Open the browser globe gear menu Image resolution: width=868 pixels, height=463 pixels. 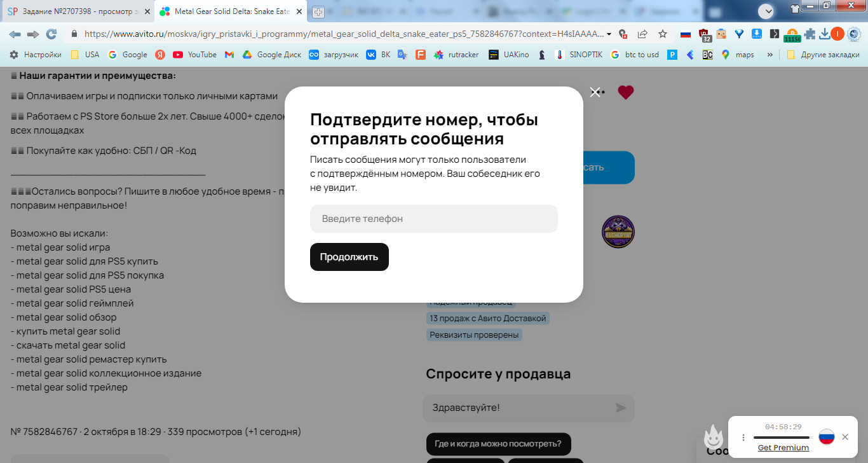tap(854, 34)
